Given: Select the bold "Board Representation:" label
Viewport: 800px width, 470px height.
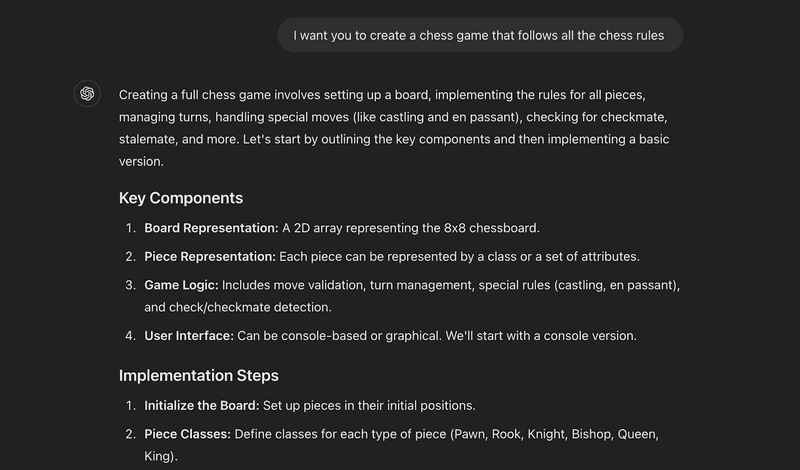Looking at the screenshot, I should point(209,227).
